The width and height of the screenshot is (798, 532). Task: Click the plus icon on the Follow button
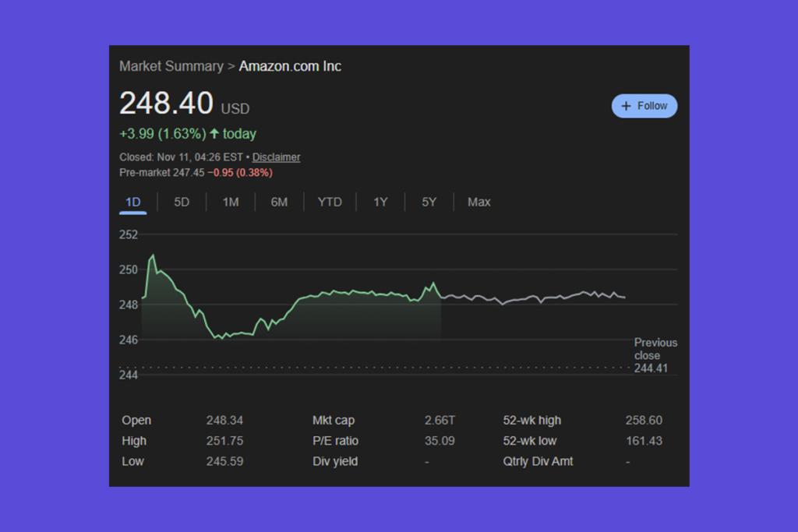tap(627, 106)
